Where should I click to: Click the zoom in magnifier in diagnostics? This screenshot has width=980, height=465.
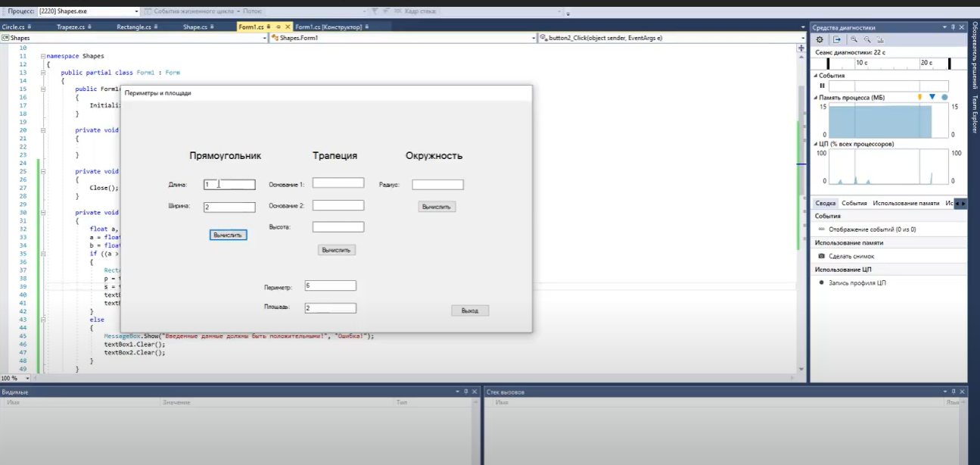pyautogui.click(x=854, y=39)
